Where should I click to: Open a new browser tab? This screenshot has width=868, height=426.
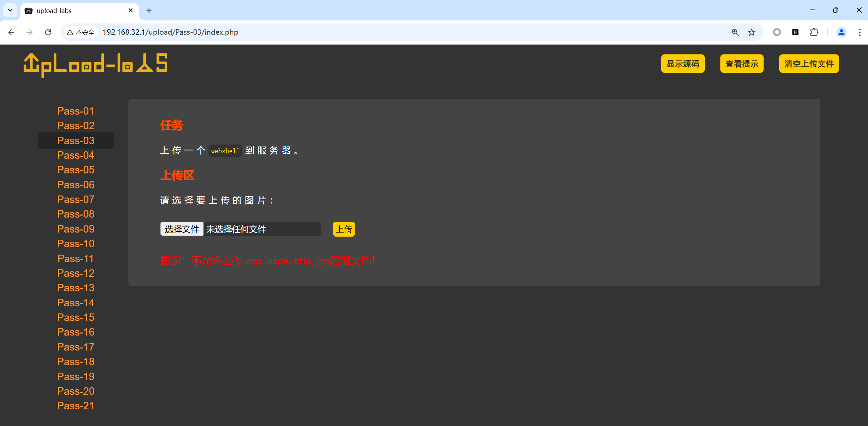(x=149, y=10)
